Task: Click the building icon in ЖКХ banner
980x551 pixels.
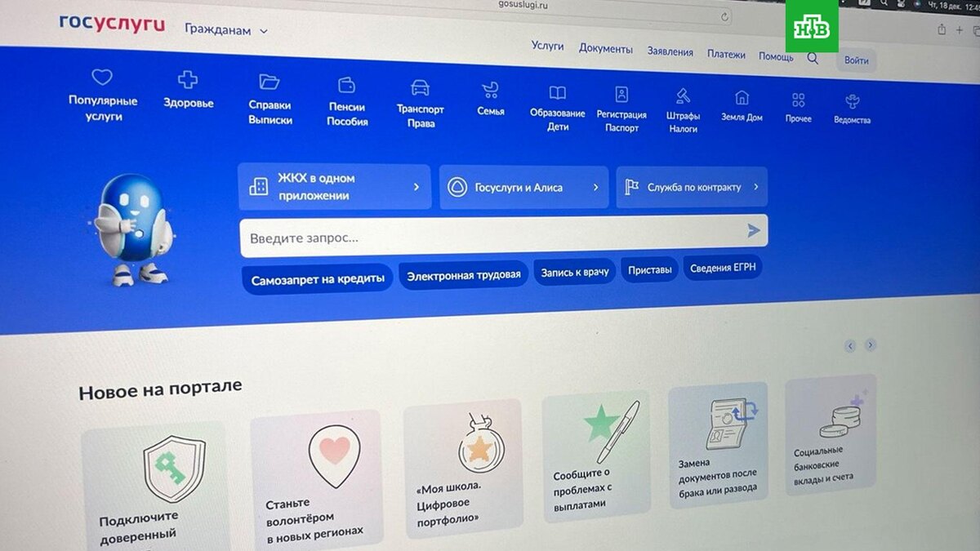Action: pyautogui.click(x=259, y=186)
